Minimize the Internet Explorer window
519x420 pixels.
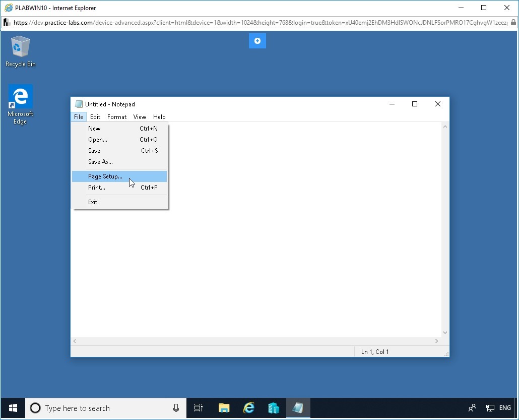click(461, 8)
